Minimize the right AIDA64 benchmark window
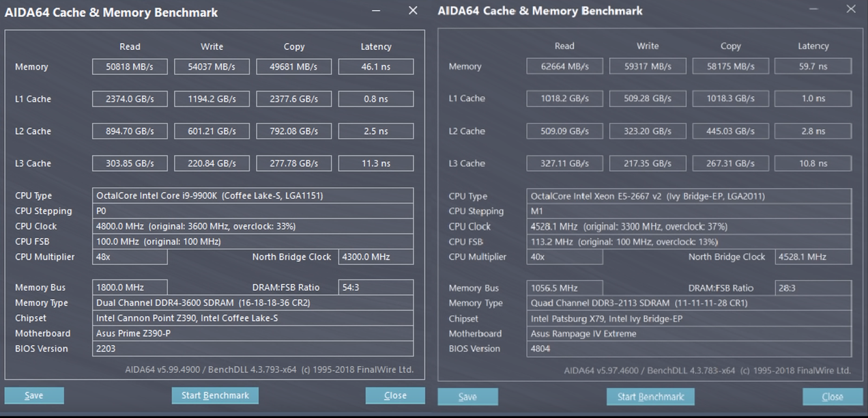 tap(814, 10)
